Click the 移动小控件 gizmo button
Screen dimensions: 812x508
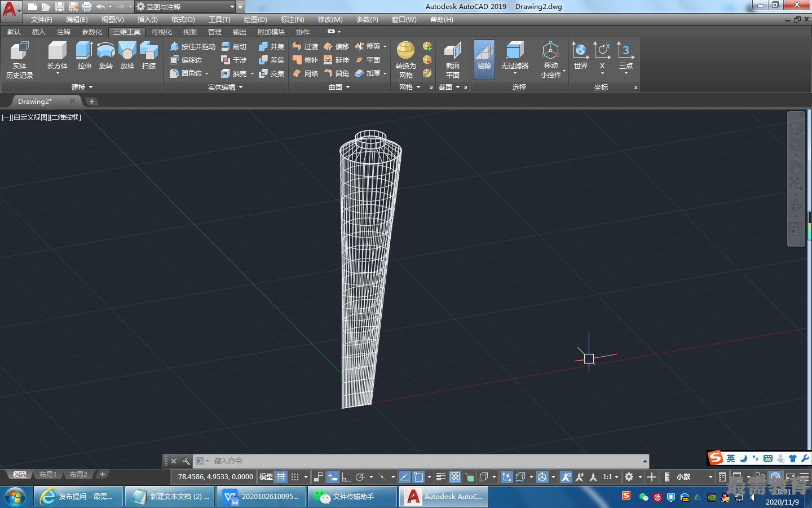(x=551, y=59)
